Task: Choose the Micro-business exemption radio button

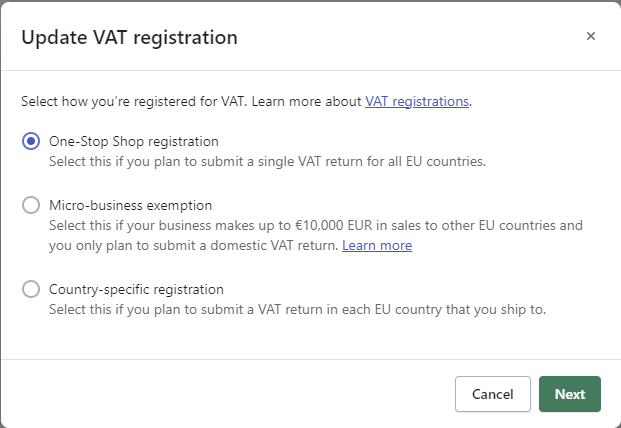Action: [x=31, y=206]
